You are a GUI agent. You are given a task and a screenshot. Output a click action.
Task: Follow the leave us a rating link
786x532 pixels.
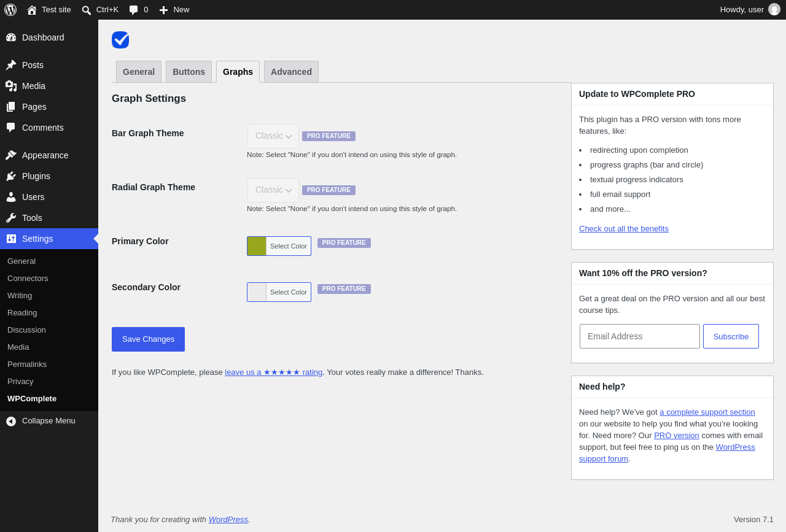pos(274,372)
